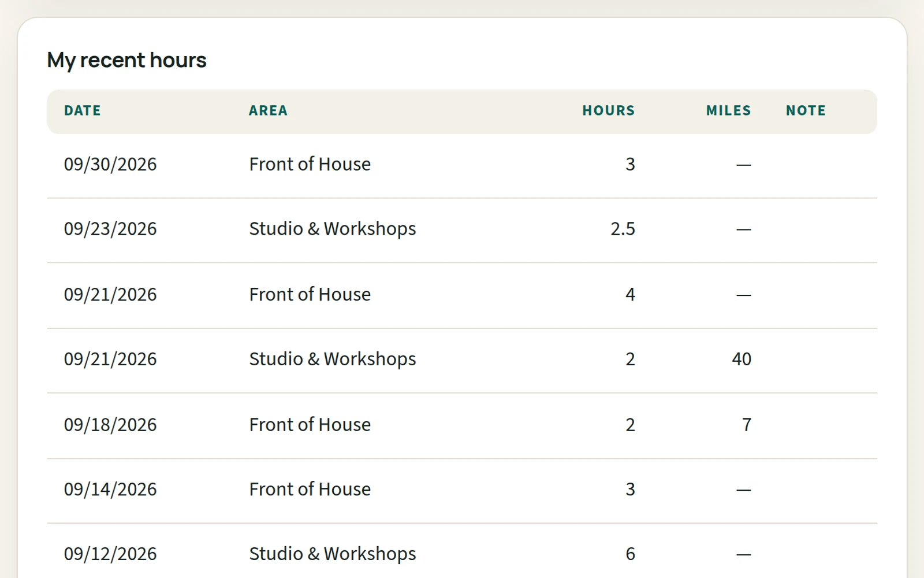Click the 6 hours value
Image resolution: width=924 pixels, height=578 pixels.
pyautogui.click(x=630, y=554)
